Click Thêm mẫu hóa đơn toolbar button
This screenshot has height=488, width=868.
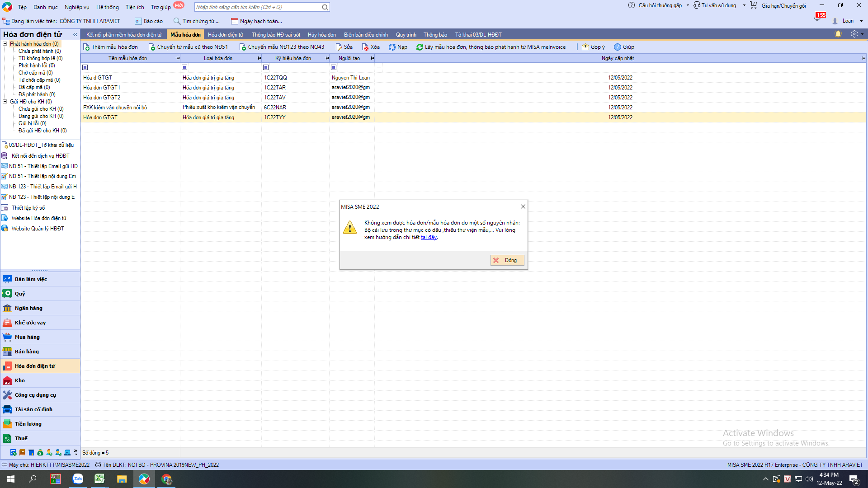click(x=110, y=47)
